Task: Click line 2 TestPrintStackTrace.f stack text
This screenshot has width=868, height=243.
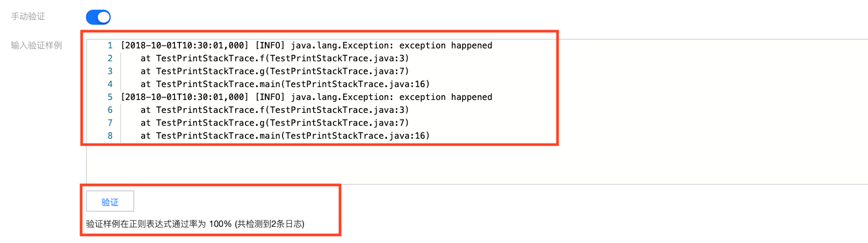Action: pyautogui.click(x=274, y=59)
